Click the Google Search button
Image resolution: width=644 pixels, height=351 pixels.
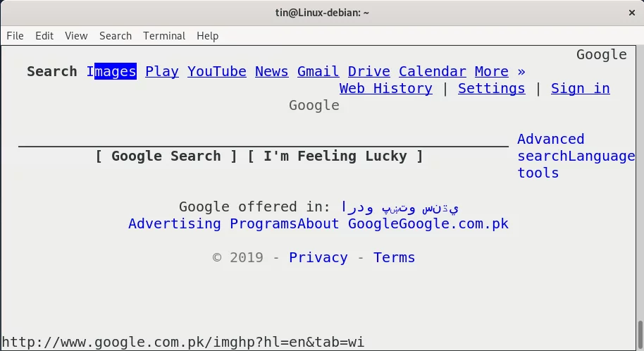point(166,156)
